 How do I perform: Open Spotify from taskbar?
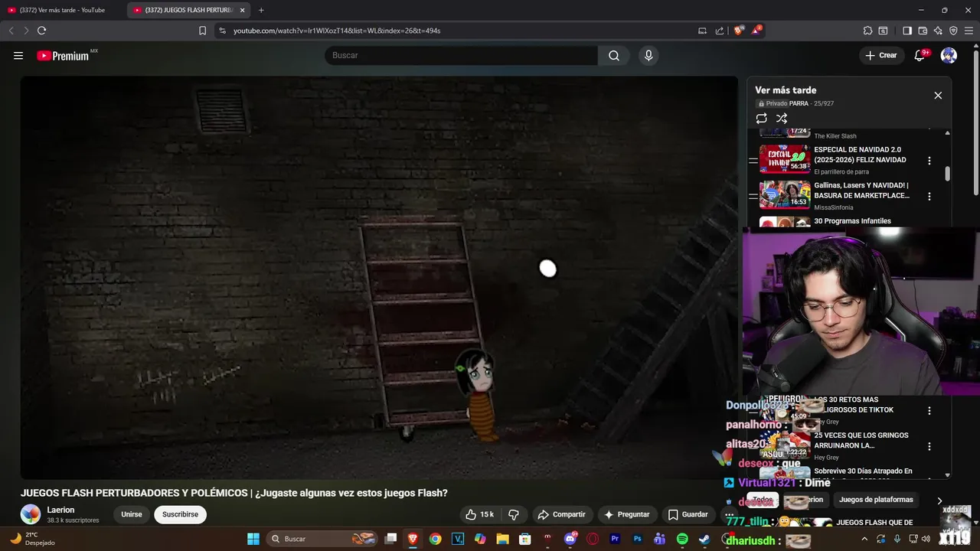[x=682, y=539]
